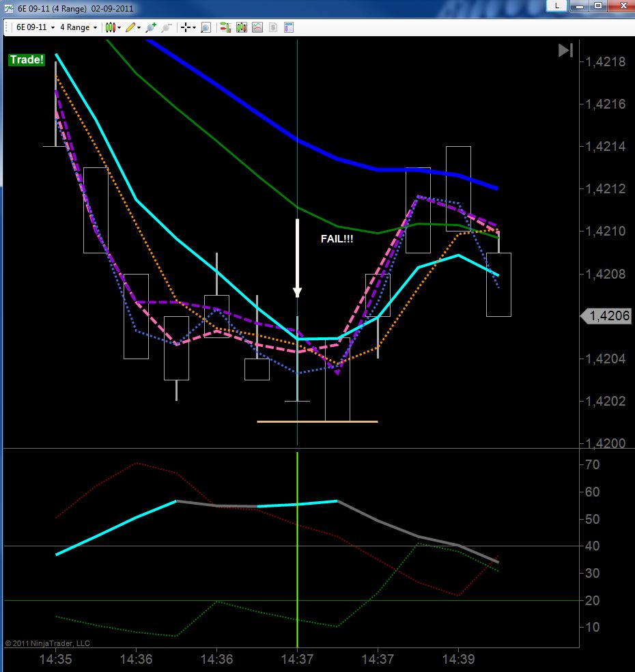The image size is (635, 672).
Task: Select the pencil drawing tools icon
Action: tap(130, 27)
